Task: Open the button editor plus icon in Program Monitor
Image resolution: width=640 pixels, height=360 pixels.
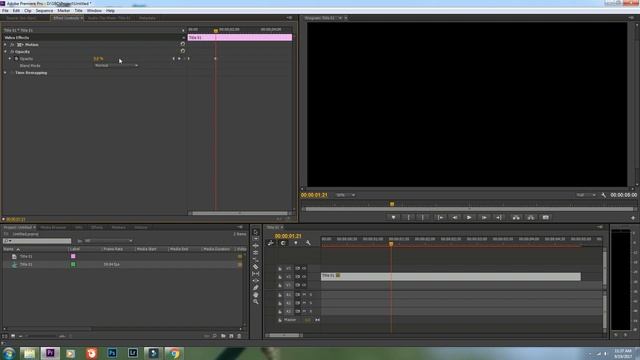Action: (633, 218)
